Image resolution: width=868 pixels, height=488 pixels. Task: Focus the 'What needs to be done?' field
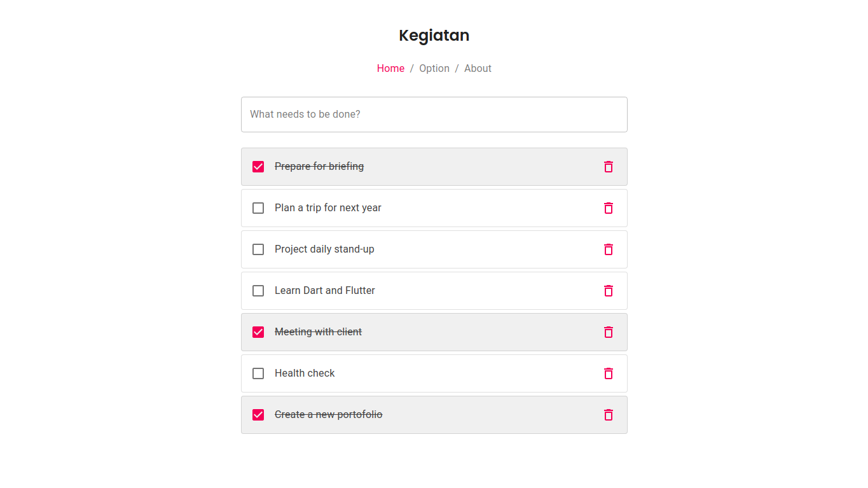(434, 115)
